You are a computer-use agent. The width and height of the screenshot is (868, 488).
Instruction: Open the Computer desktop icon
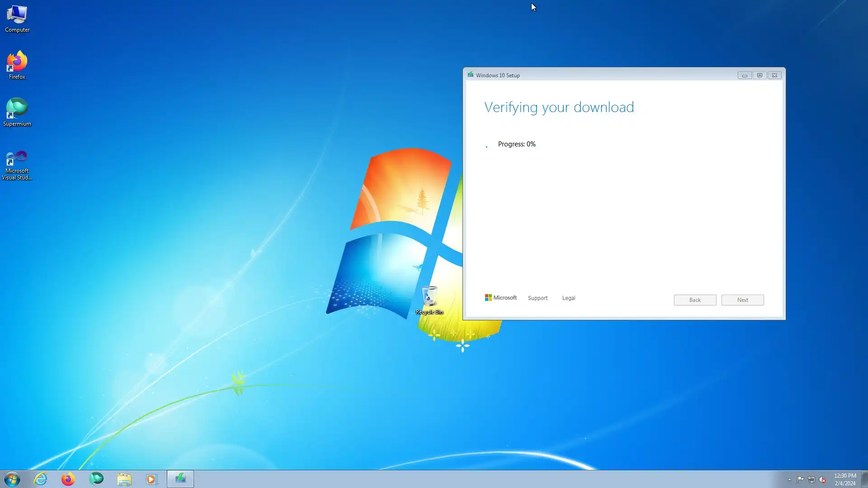tap(17, 18)
